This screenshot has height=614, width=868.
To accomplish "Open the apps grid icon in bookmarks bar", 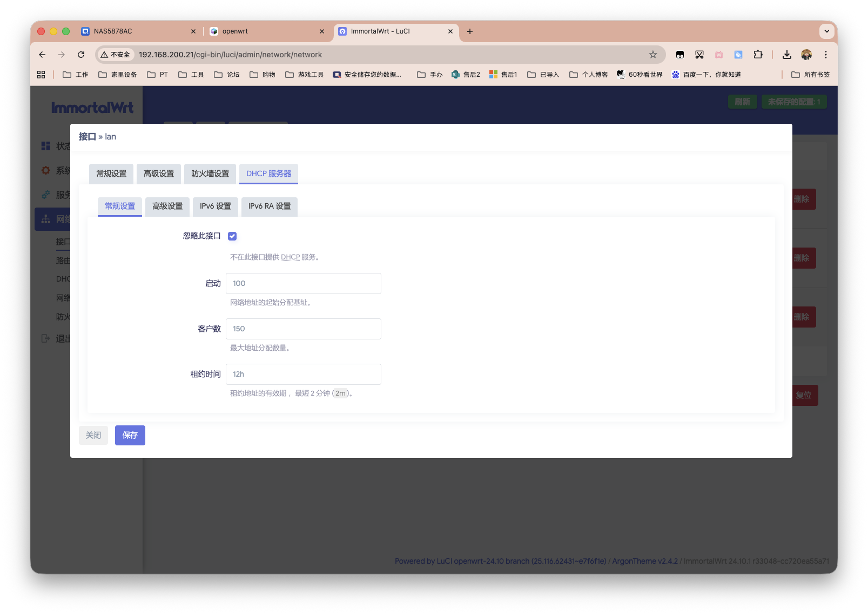I will coord(41,75).
